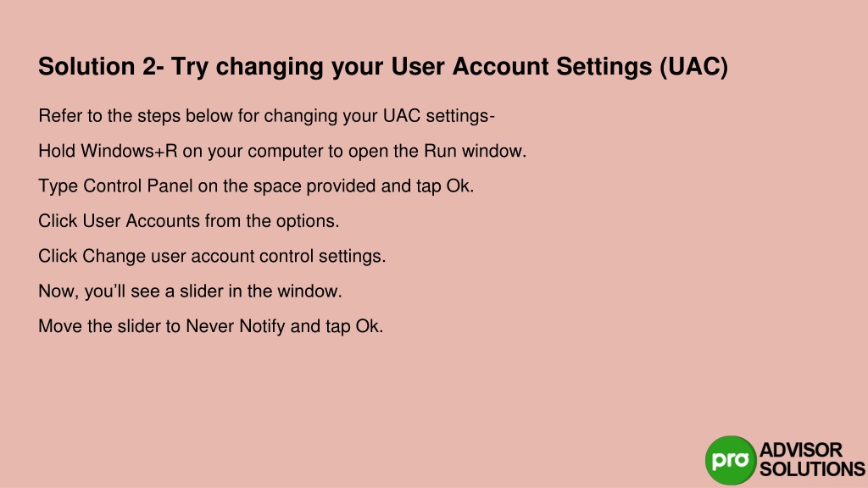Click the 'Type Control Panel' instruction line

pos(256,186)
